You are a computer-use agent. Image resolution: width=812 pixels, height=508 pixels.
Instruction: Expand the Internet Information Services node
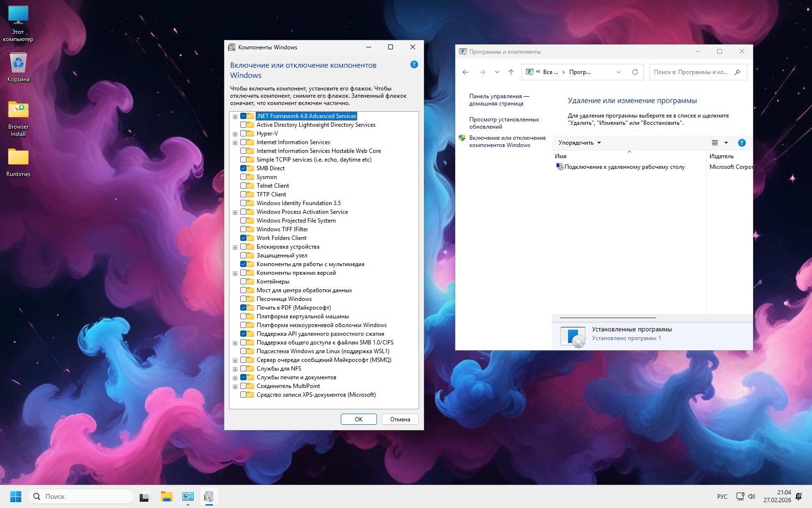point(235,143)
